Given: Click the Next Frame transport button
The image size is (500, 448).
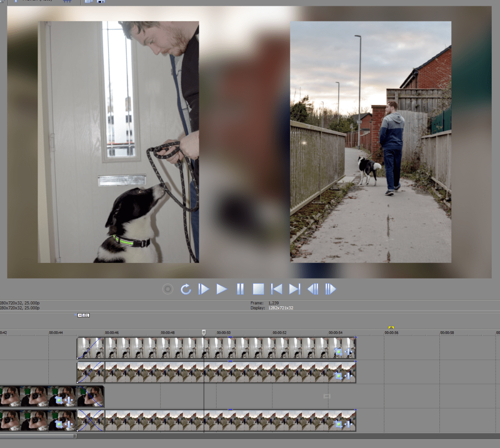Looking at the screenshot, I should (331, 289).
